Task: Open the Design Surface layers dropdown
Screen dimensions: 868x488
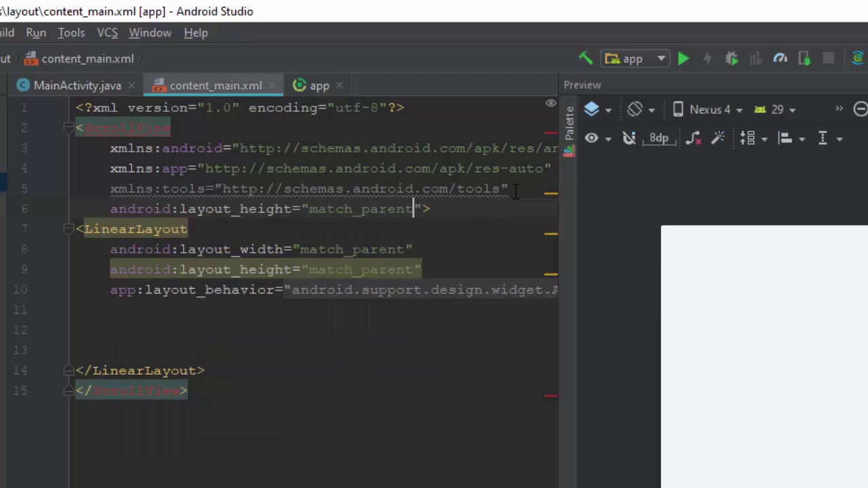Action: point(597,109)
